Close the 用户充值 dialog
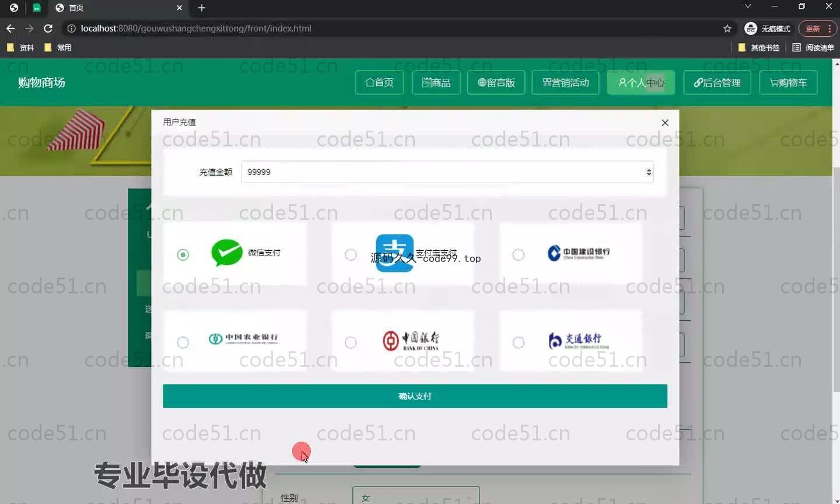The height and width of the screenshot is (504, 840). pyautogui.click(x=665, y=123)
